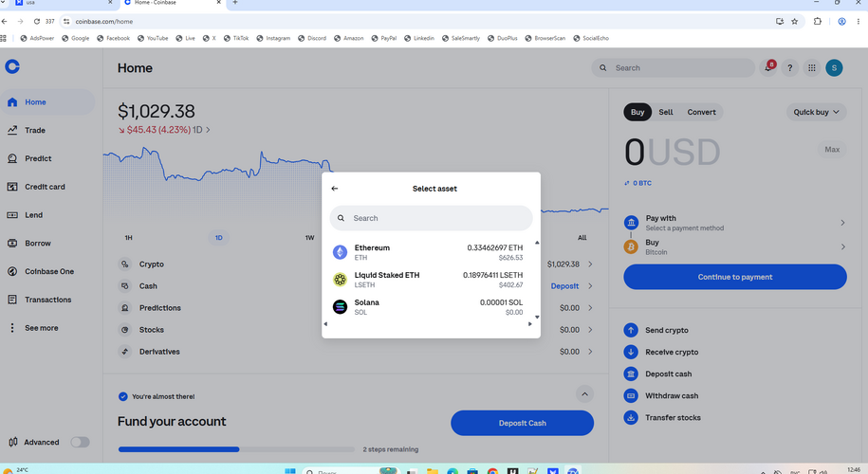Viewport: 868px width, 474px height.
Task: Open the YouTube bookmark
Action: coord(153,39)
